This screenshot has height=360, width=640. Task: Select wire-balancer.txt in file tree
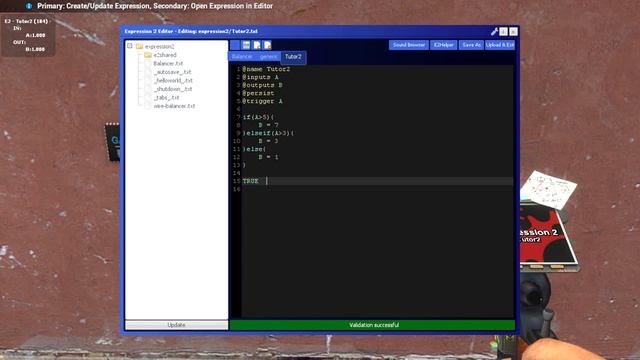pos(174,106)
